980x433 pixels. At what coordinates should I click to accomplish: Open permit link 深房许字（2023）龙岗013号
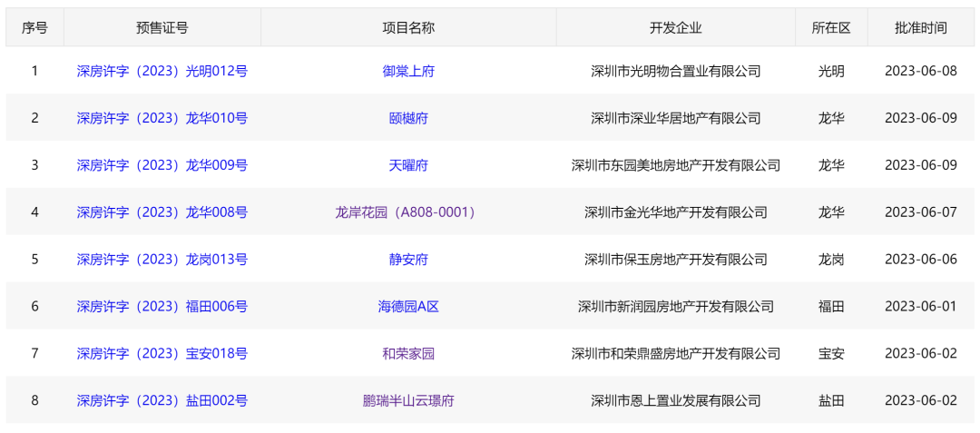(x=162, y=260)
